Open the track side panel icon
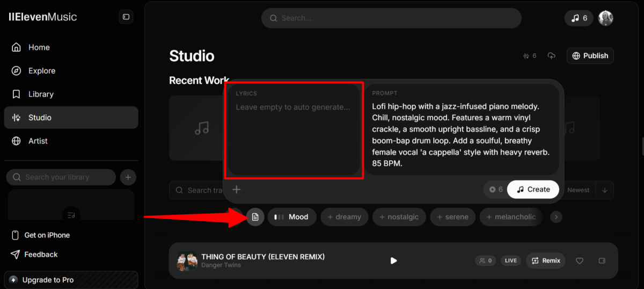The height and width of the screenshot is (289, 644). tap(602, 261)
